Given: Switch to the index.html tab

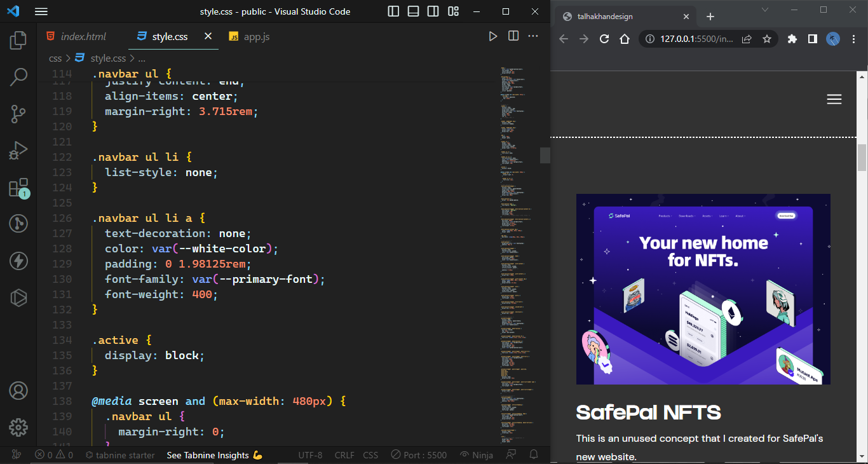Looking at the screenshot, I should pos(83,37).
